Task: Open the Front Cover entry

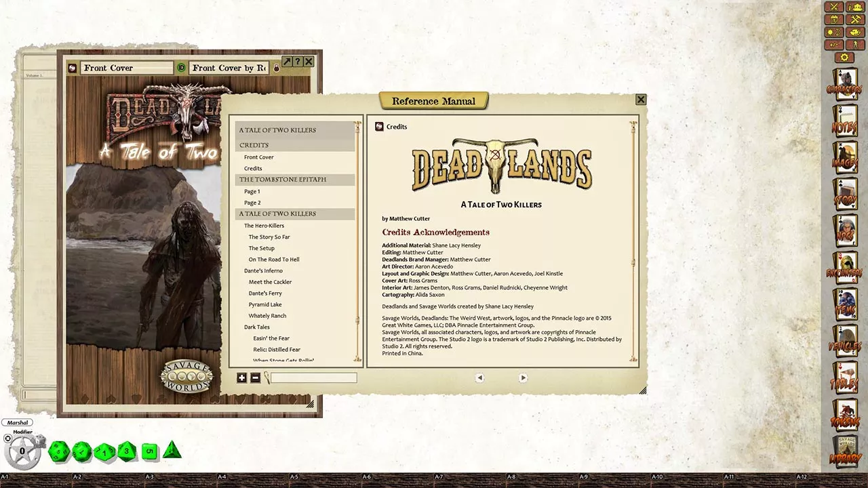Action: pyautogui.click(x=259, y=157)
